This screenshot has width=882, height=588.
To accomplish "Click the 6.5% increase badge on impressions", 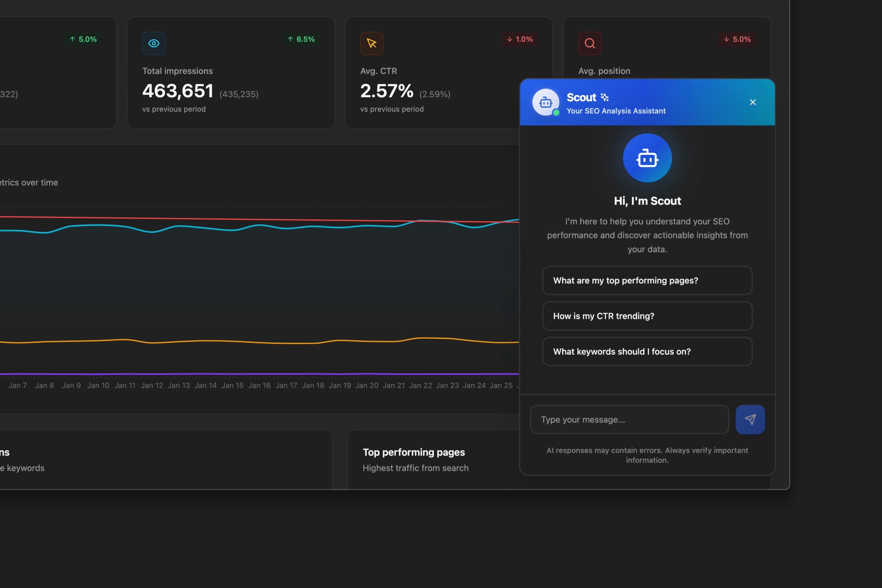I will 301,39.
